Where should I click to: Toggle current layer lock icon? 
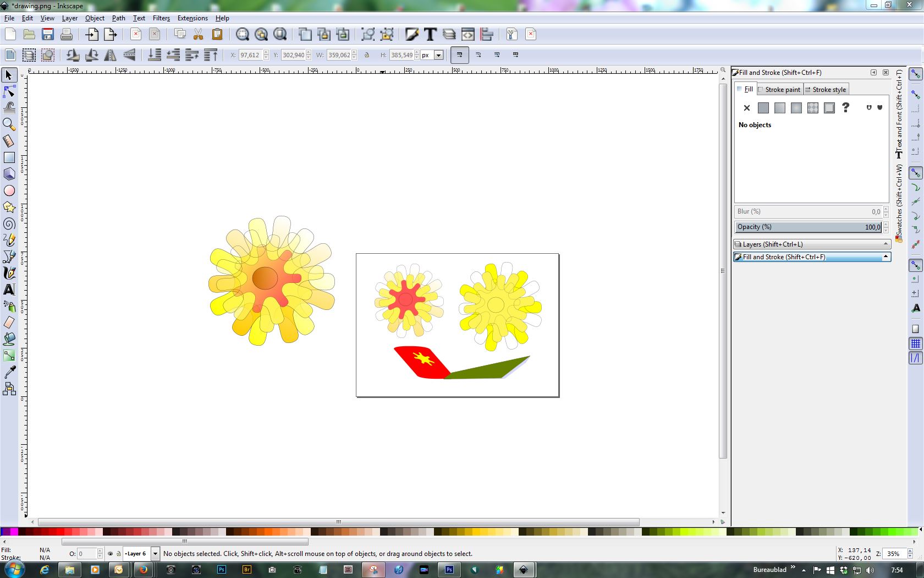point(118,554)
